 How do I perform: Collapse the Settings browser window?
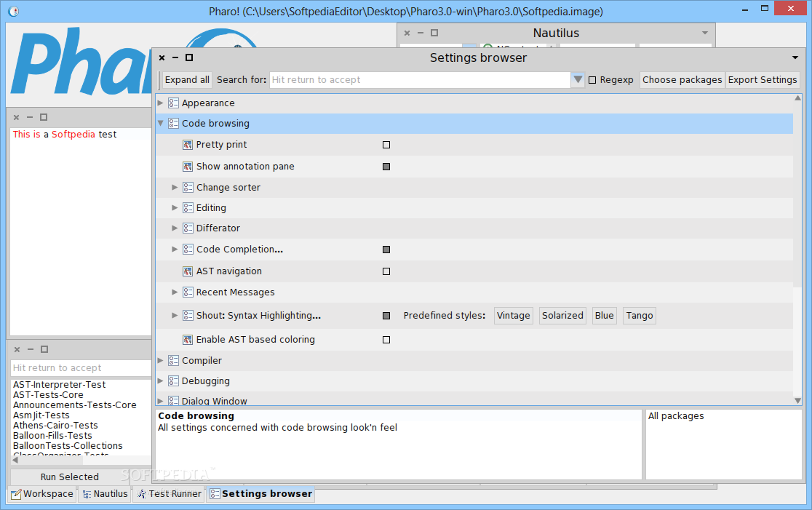pos(175,57)
